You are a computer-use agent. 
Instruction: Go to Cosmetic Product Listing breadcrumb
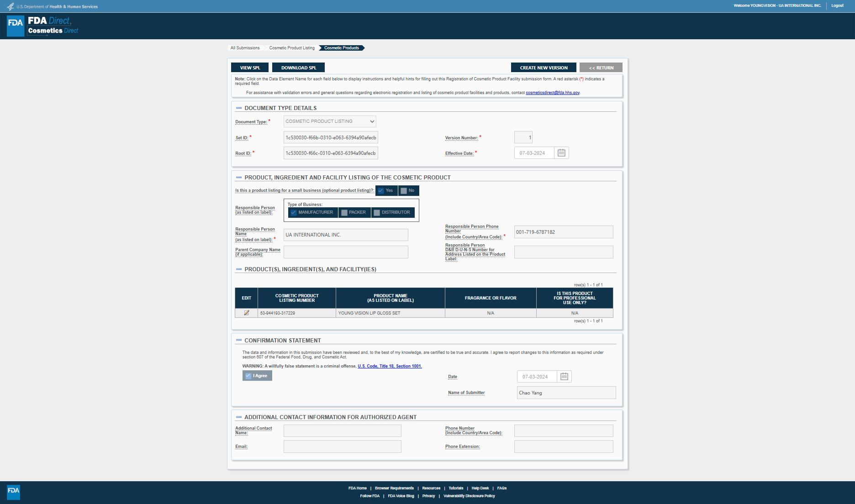tap(292, 48)
